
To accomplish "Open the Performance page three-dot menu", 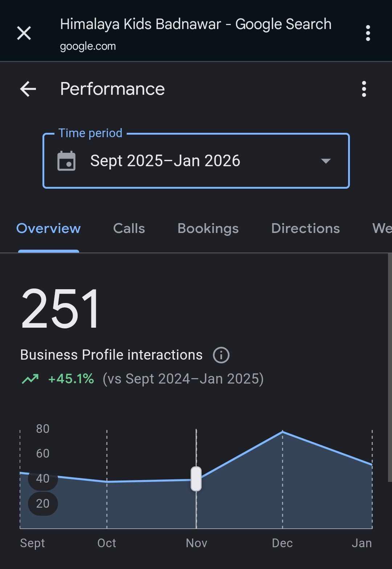I will (364, 89).
